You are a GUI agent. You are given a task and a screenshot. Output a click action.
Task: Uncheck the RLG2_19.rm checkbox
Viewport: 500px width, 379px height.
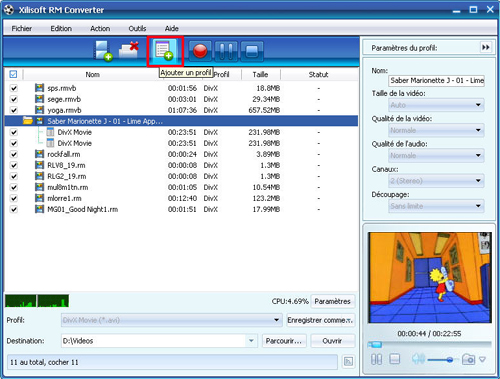tap(14, 176)
